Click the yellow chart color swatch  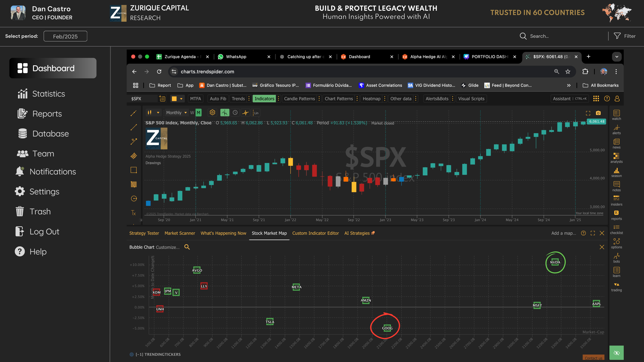pyautogui.click(x=174, y=99)
